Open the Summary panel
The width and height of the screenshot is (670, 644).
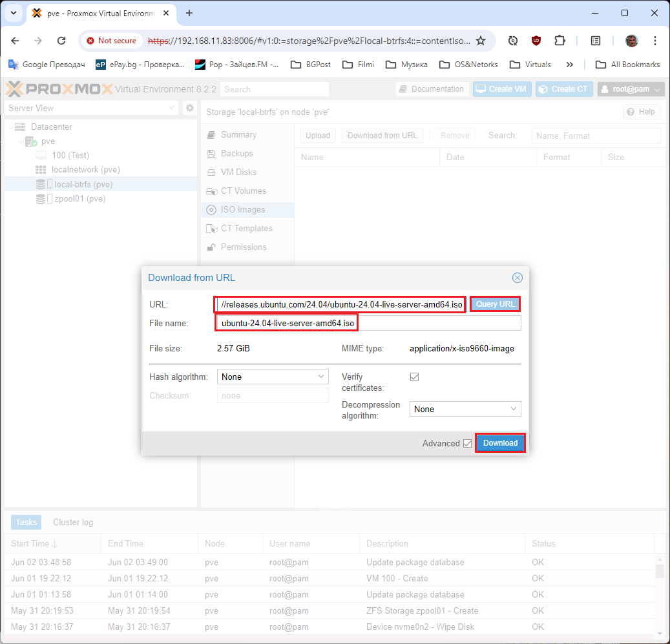click(247, 135)
